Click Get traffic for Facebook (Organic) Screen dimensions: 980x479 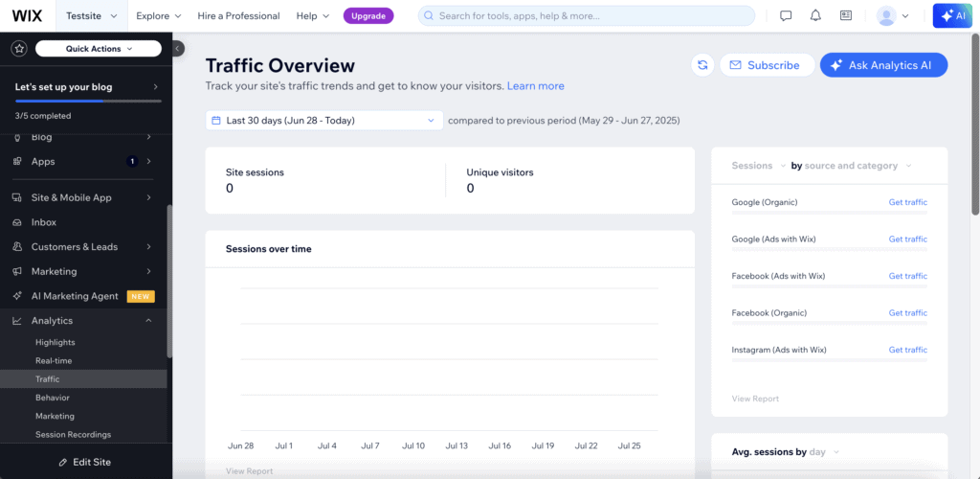coord(908,312)
